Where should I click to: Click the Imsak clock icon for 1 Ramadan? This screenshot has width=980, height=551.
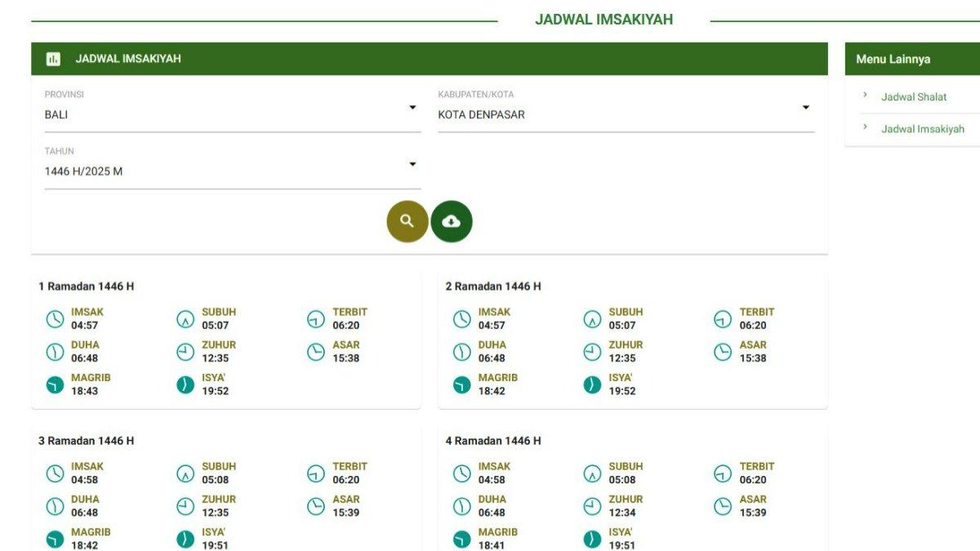55,319
